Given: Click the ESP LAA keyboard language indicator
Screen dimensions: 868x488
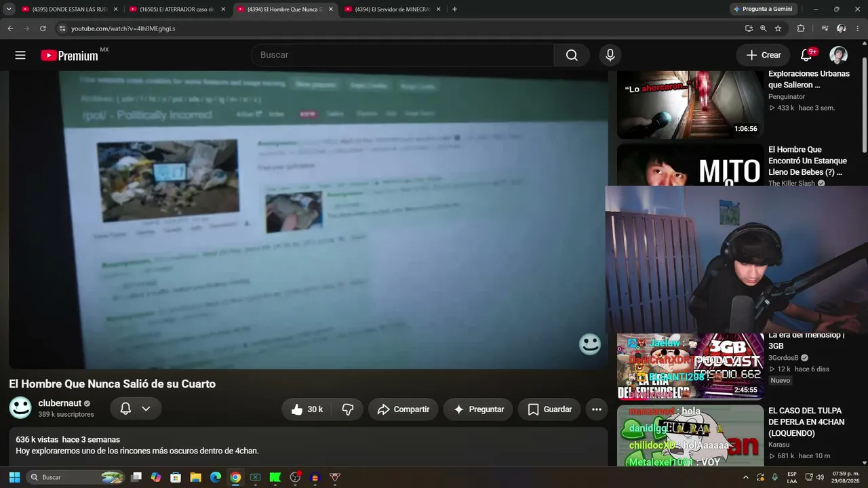Looking at the screenshot, I should click(792, 477).
